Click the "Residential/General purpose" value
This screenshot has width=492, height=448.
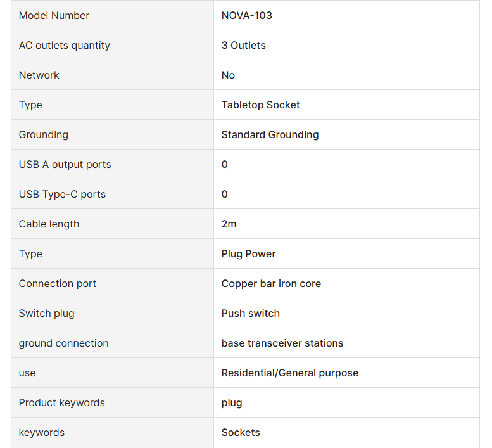tap(290, 373)
